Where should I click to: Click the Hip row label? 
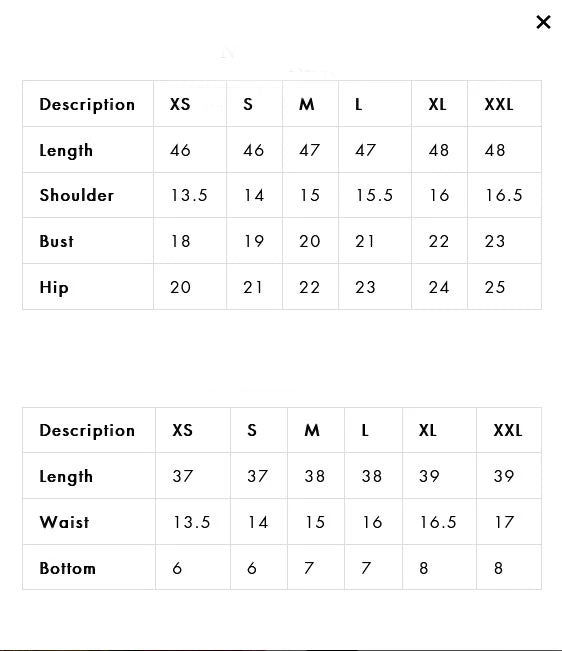[54, 287]
